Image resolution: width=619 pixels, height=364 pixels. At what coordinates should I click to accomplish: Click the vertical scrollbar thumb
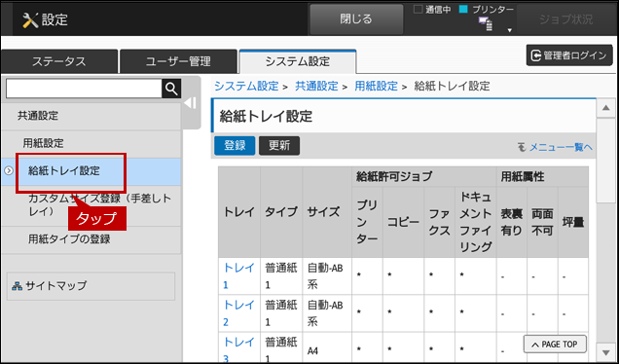605,161
